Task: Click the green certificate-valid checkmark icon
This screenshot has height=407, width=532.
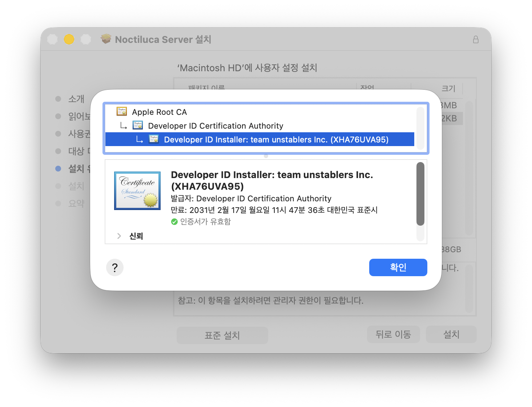Action: click(x=174, y=221)
